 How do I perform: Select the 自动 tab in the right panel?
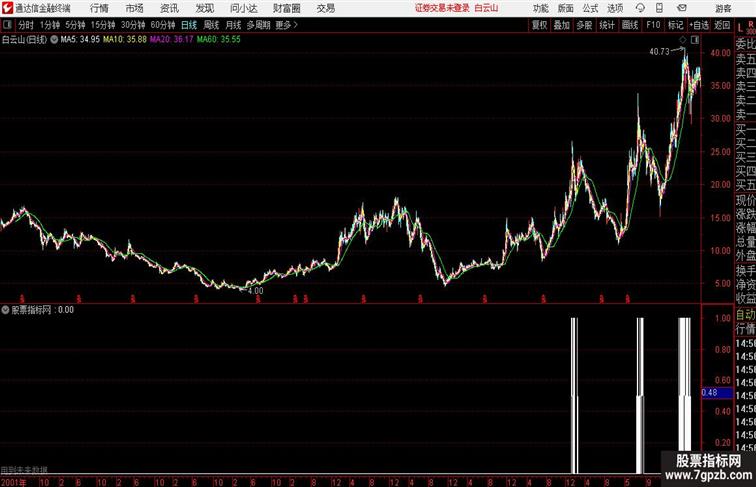coord(745,315)
